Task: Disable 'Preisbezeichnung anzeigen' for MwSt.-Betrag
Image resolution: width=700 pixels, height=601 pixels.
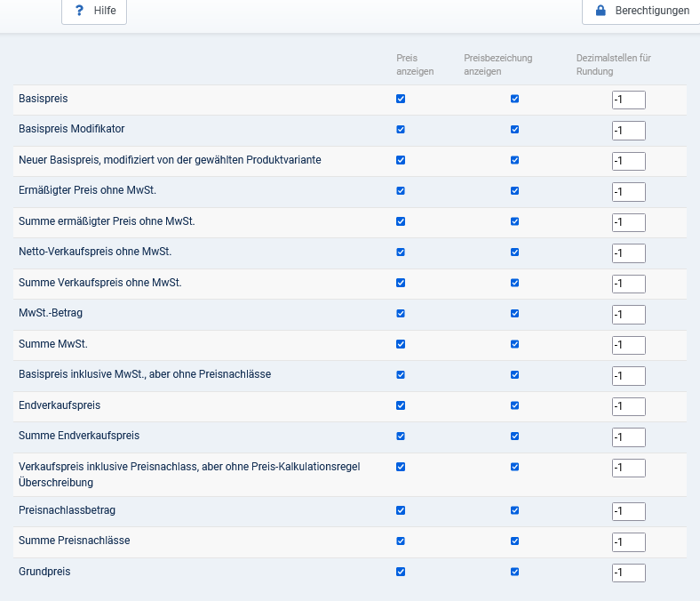Action: [x=514, y=314]
